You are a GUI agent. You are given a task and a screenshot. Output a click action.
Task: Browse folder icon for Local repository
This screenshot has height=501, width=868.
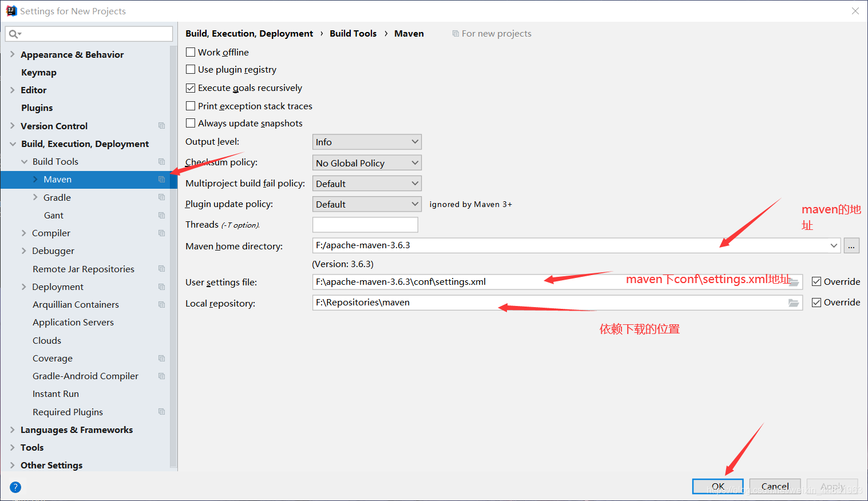[794, 303]
